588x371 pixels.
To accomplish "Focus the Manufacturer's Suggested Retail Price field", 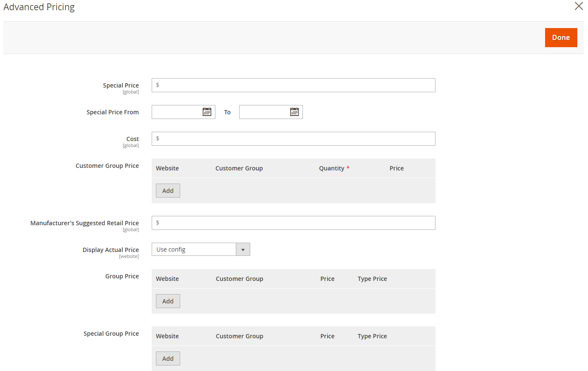I will point(293,223).
